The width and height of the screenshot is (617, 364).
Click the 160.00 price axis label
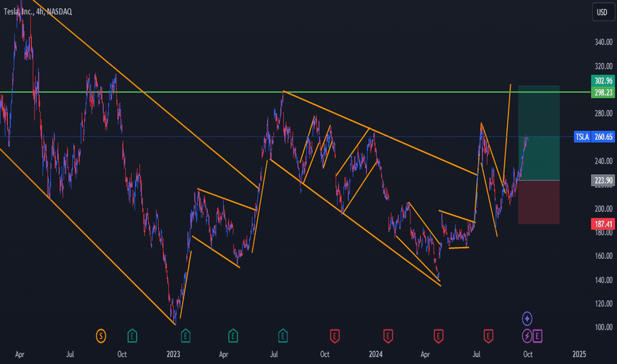tap(603, 255)
